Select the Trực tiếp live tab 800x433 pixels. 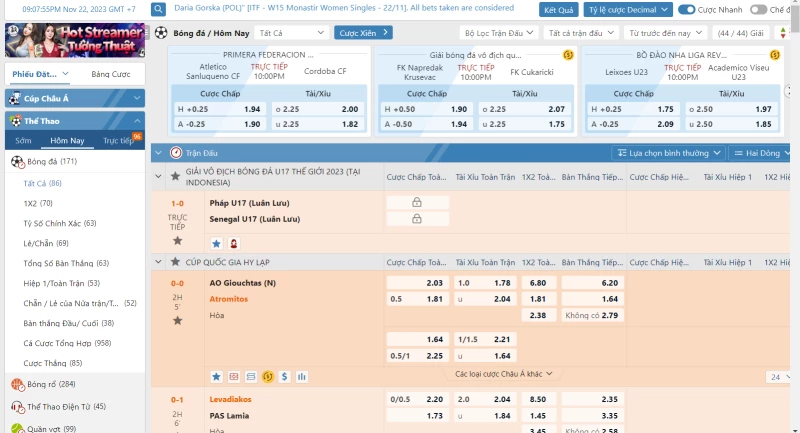pos(118,140)
